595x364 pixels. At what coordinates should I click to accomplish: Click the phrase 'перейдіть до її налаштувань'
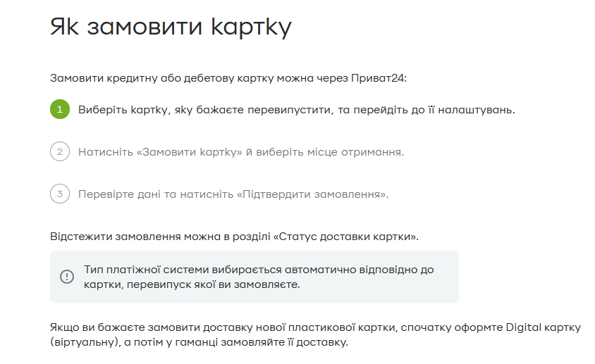pos(434,110)
